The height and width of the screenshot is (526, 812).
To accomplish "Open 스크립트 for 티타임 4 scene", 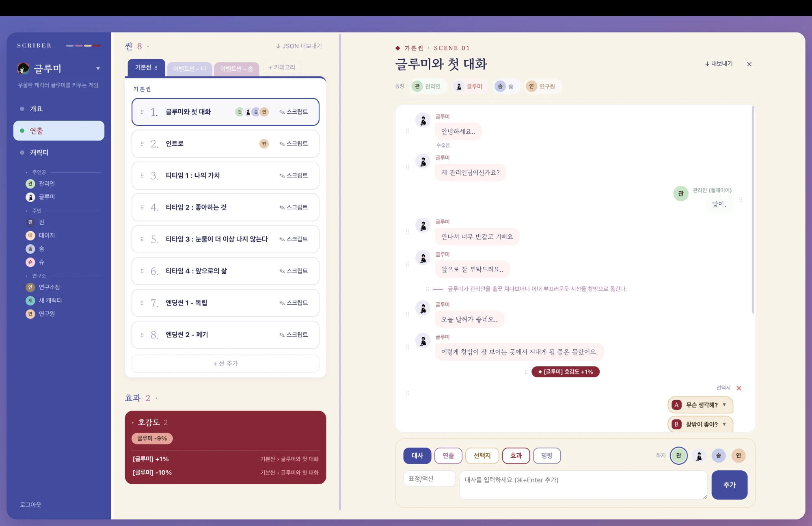I will 294,271.
